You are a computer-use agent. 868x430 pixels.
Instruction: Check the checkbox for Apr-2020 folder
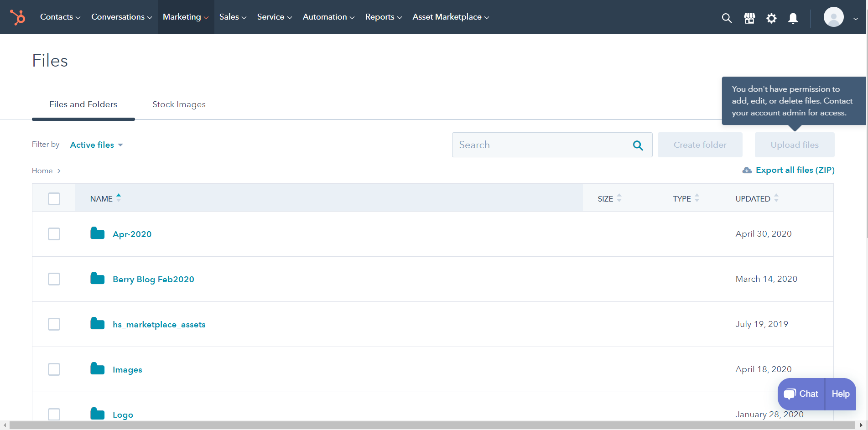(54, 233)
